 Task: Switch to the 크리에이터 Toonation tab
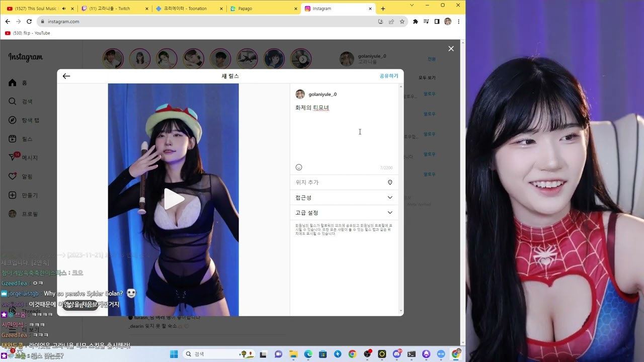coord(190,9)
